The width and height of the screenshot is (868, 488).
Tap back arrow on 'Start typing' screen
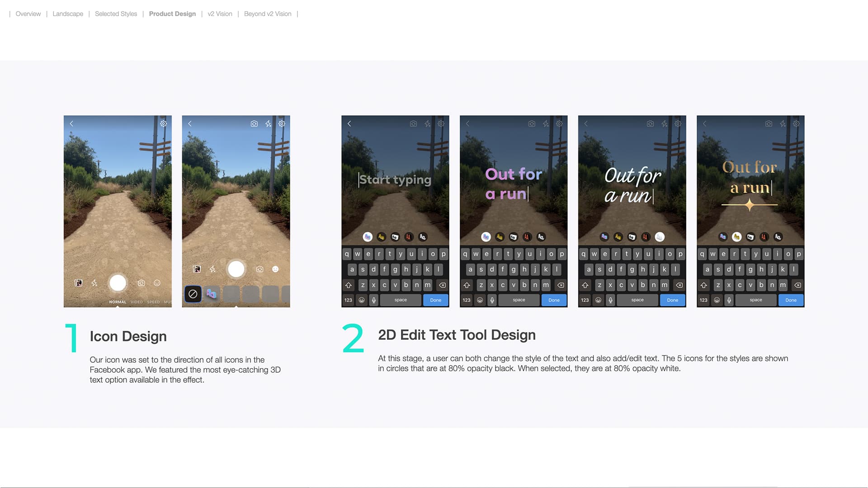click(349, 123)
